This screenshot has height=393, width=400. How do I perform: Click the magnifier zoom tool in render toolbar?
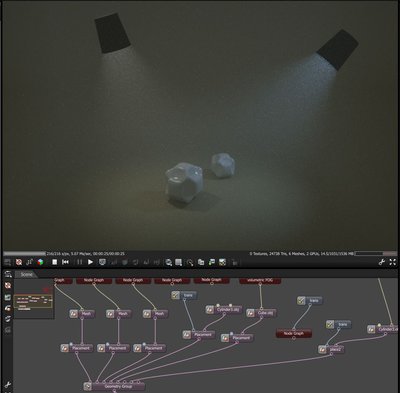tap(190, 262)
